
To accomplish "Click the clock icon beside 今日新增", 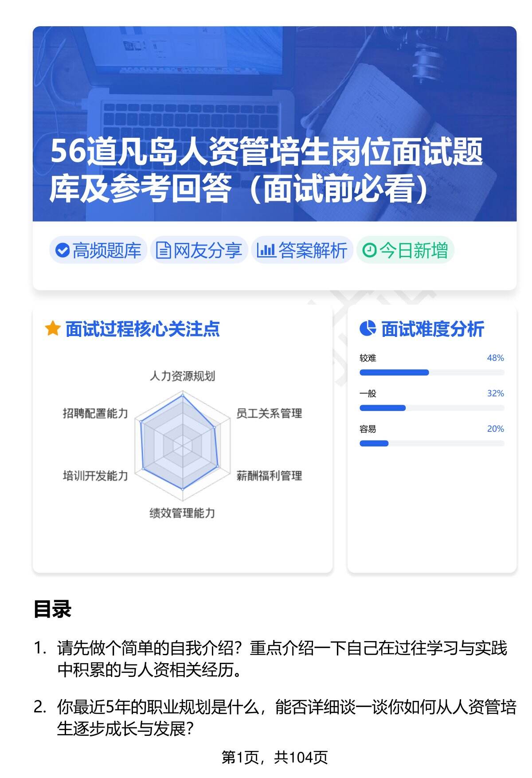I will 369,250.
